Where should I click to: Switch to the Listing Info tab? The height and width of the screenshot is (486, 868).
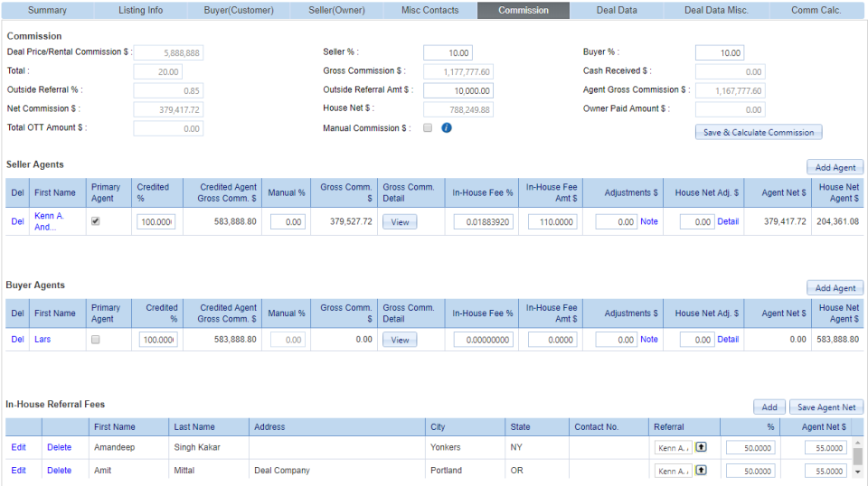click(x=141, y=10)
